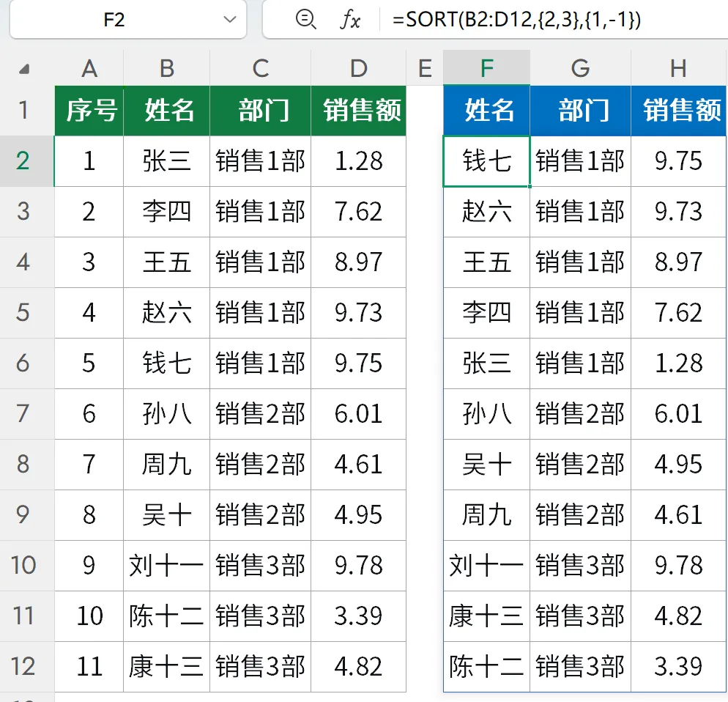Click the Name Box showing F2

[x=127, y=20]
